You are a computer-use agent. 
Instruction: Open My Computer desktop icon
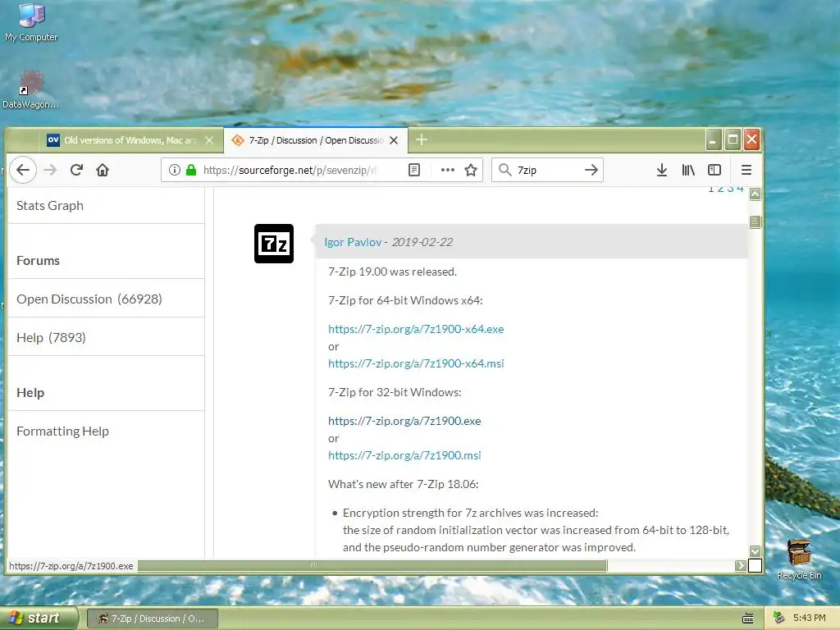click(31, 22)
